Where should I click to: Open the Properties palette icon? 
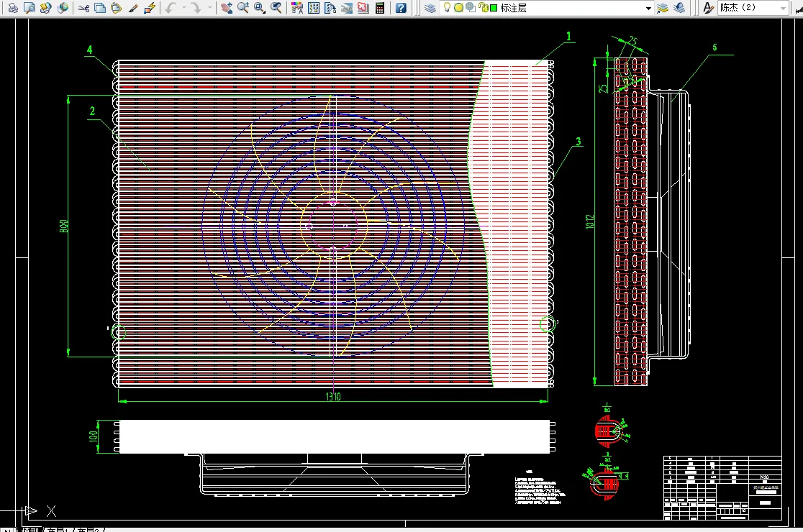(296, 8)
